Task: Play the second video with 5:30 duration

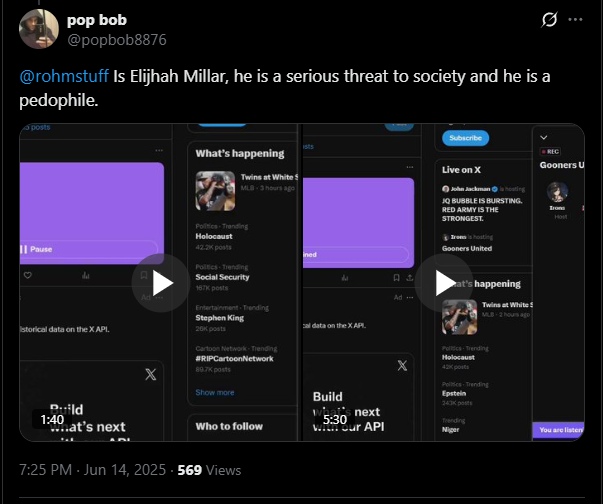Action: pos(444,283)
